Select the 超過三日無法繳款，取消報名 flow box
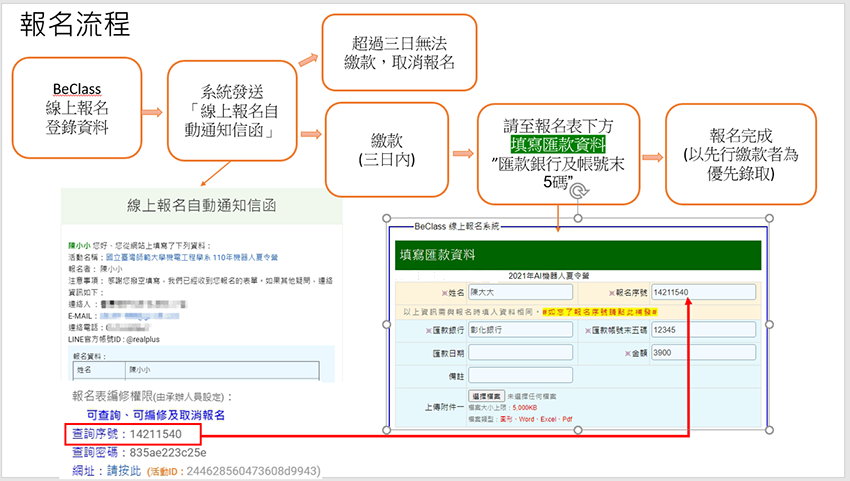This screenshot has height=481, width=850. tap(400, 53)
